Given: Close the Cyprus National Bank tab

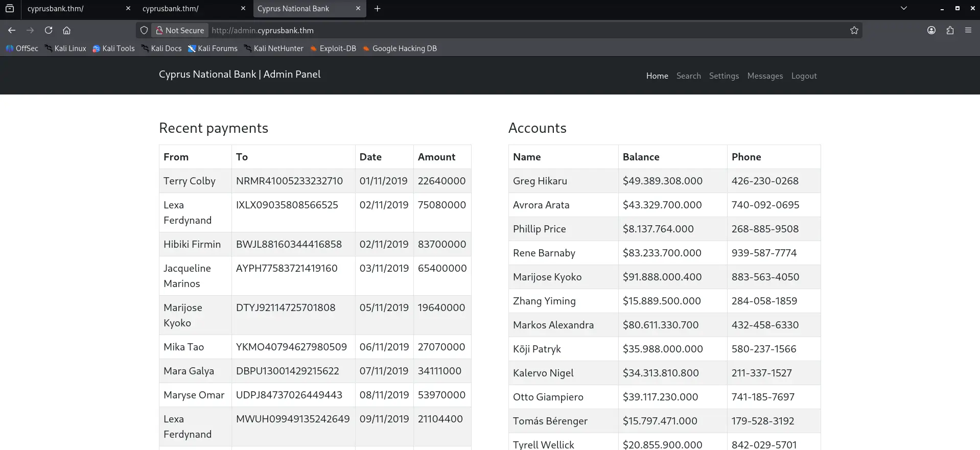Looking at the screenshot, I should click(x=358, y=8).
